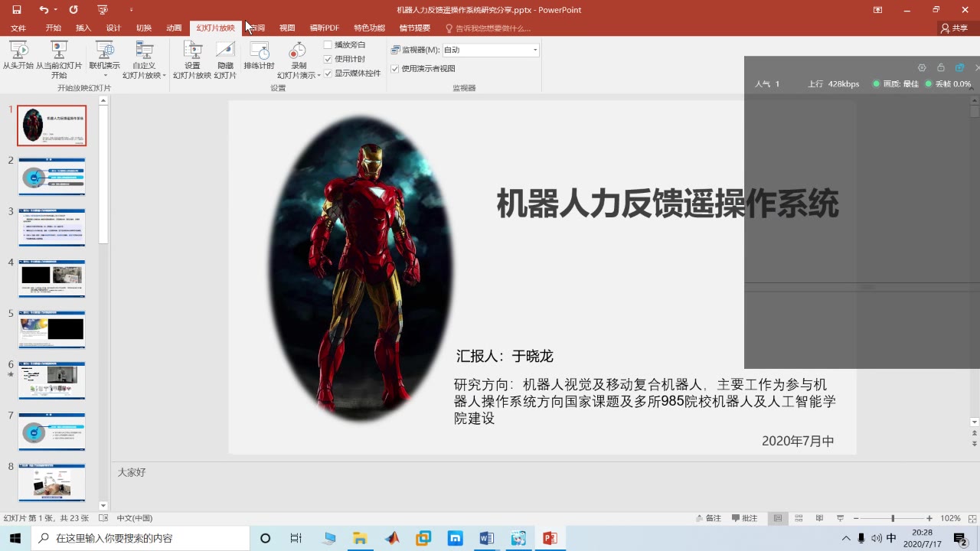
Task: Open Task View on taskbar
Action: (x=296, y=538)
